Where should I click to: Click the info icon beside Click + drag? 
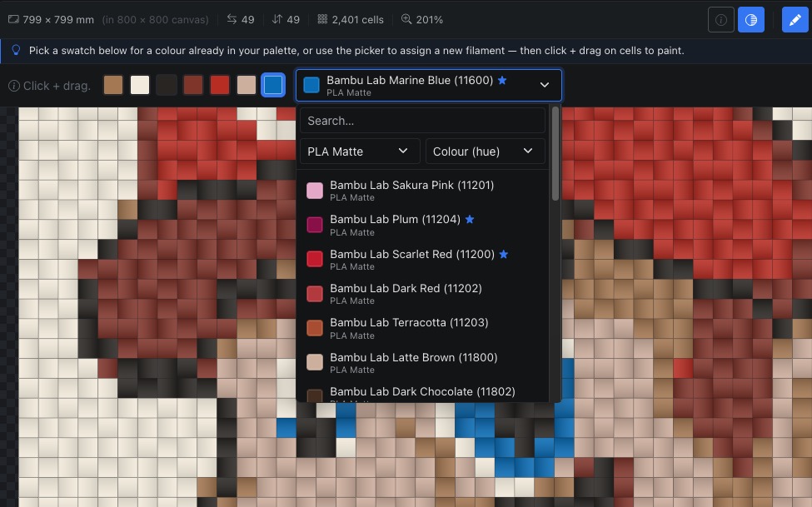(14, 86)
